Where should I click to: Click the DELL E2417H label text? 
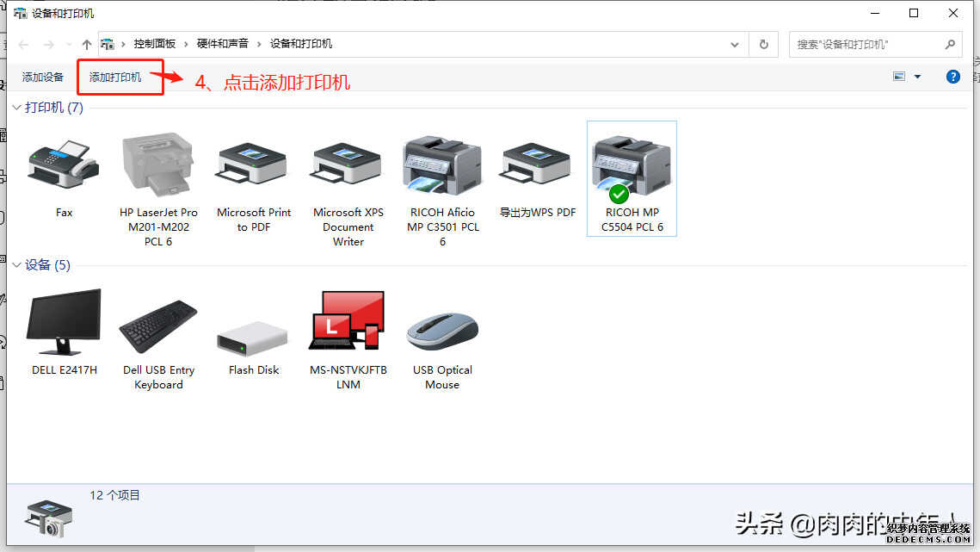click(65, 370)
